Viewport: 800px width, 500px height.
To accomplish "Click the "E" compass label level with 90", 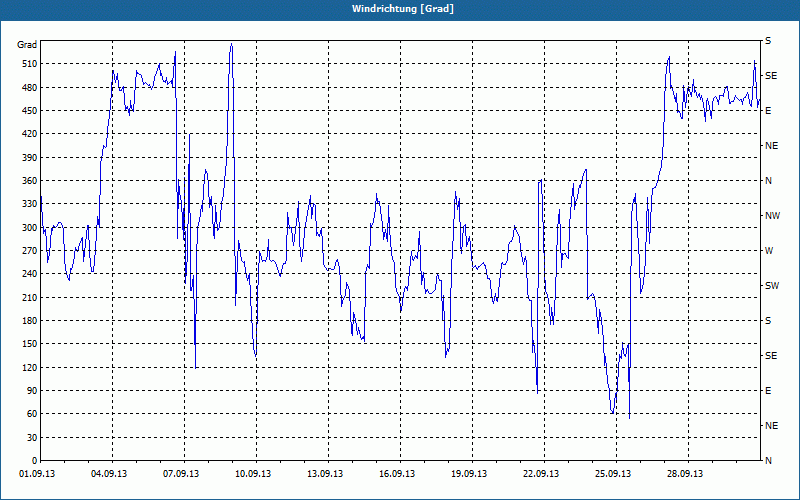I will tap(768, 390).
